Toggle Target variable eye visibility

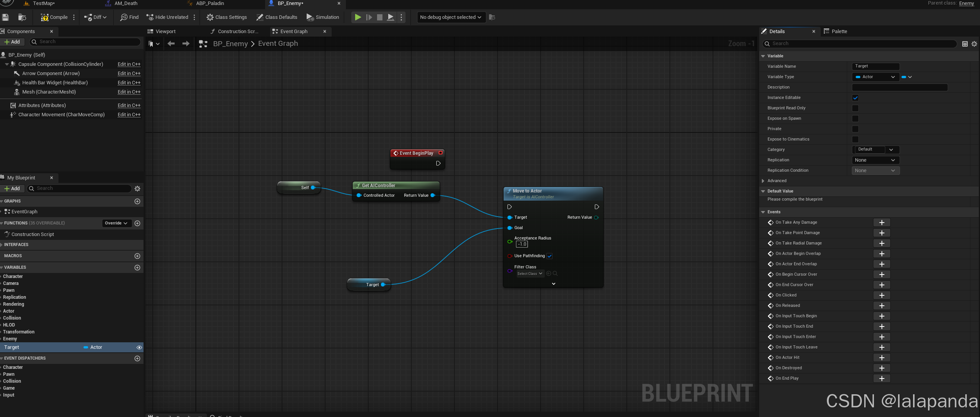pos(139,347)
